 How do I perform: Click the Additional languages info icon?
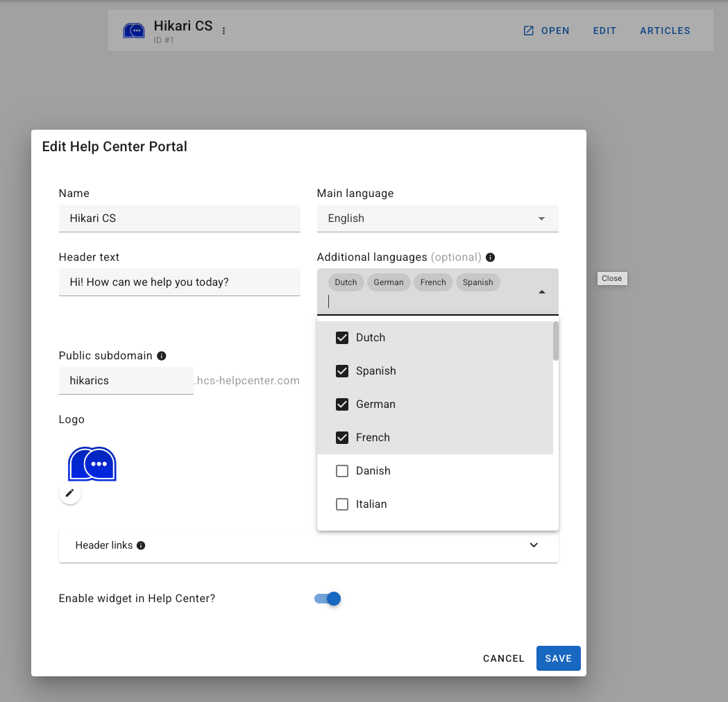click(490, 257)
